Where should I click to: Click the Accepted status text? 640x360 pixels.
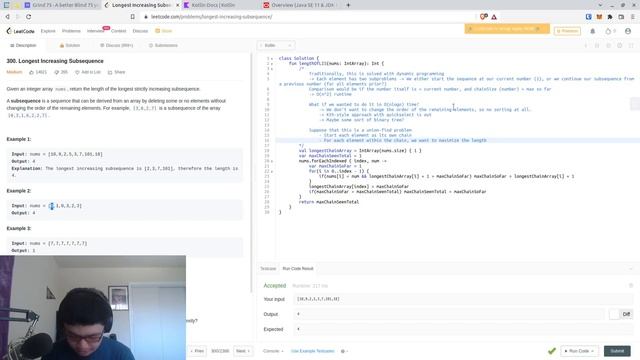click(x=275, y=286)
